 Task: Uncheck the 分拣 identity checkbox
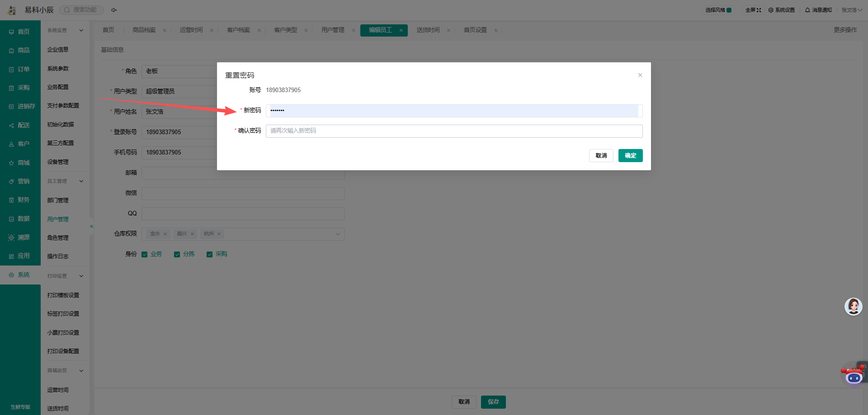pyautogui.click(x=177, y=254)
